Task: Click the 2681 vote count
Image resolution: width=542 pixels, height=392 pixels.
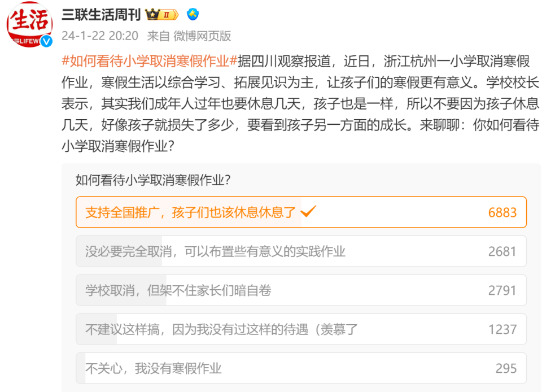Action: point(502,252)
